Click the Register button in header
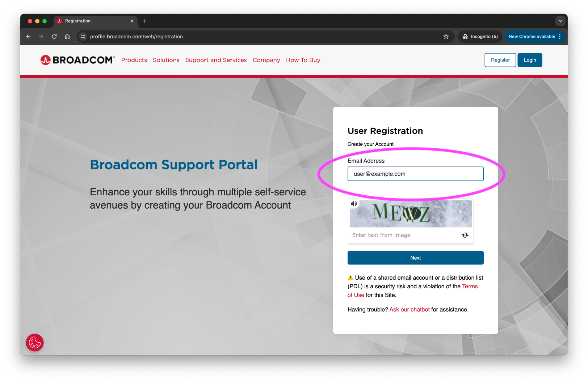The image size is (588, 382). pyautogui.click(x=500, y=60)
